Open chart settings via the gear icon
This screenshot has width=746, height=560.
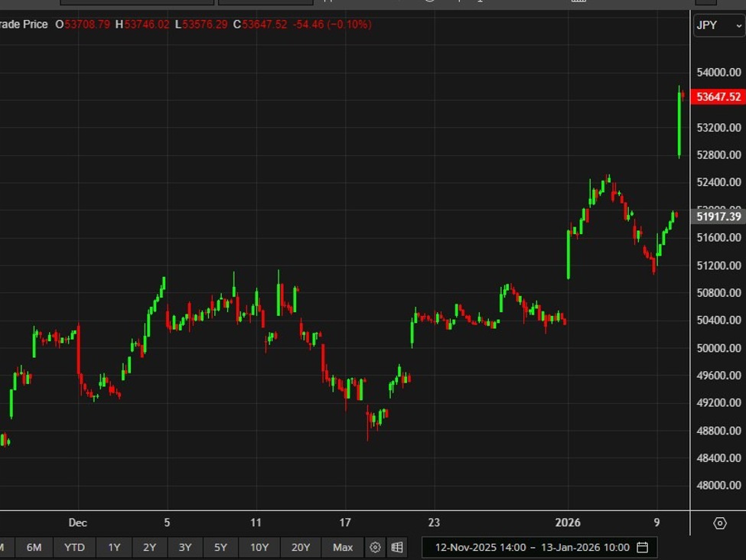pos(374,548)
